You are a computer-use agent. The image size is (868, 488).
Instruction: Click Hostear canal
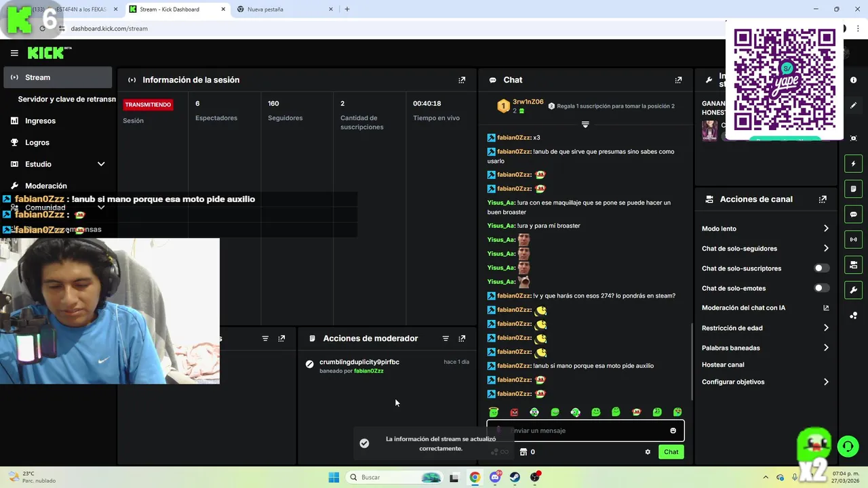[x=723, y=365]
